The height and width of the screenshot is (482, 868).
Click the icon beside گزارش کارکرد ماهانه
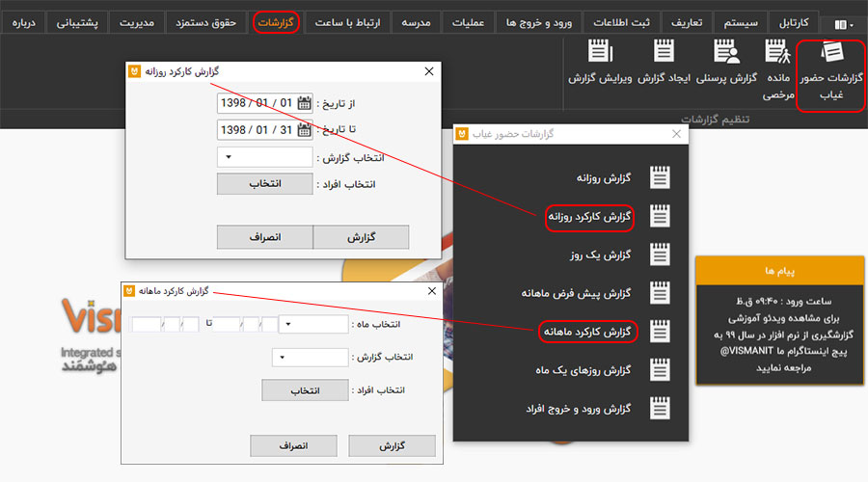point(660,332)
